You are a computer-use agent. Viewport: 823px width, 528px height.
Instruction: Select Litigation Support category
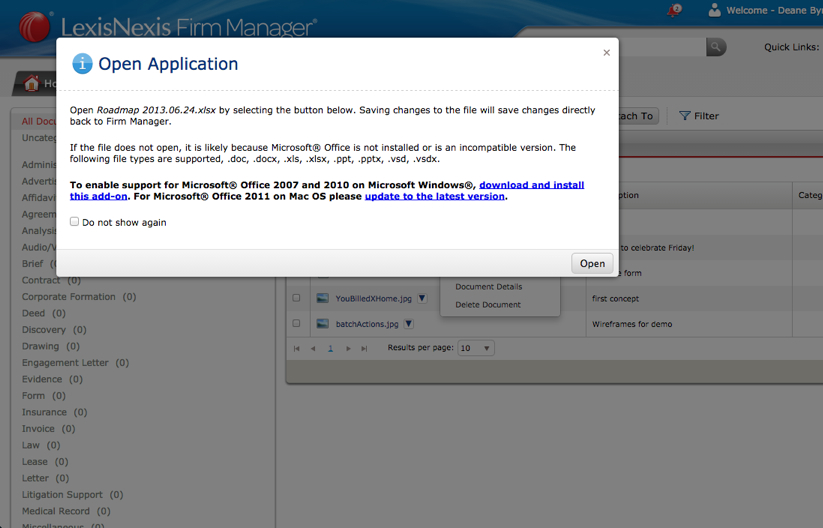pos(72,494)
